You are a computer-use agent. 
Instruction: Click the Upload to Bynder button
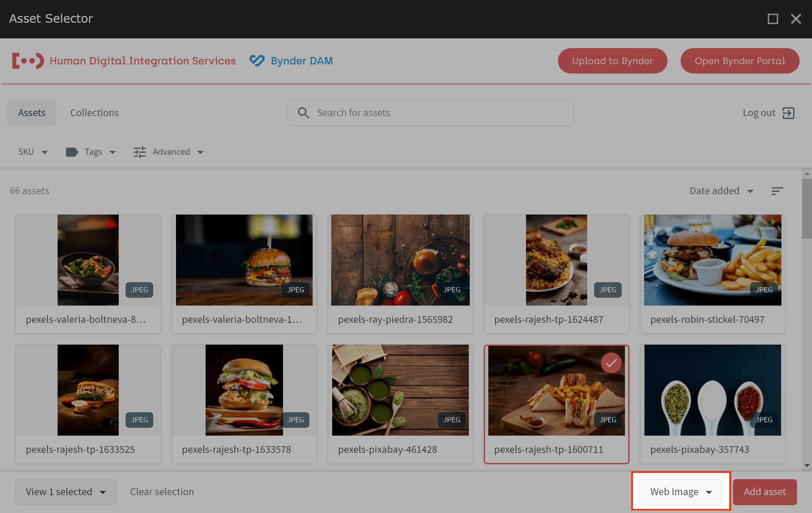pos(612,61)
